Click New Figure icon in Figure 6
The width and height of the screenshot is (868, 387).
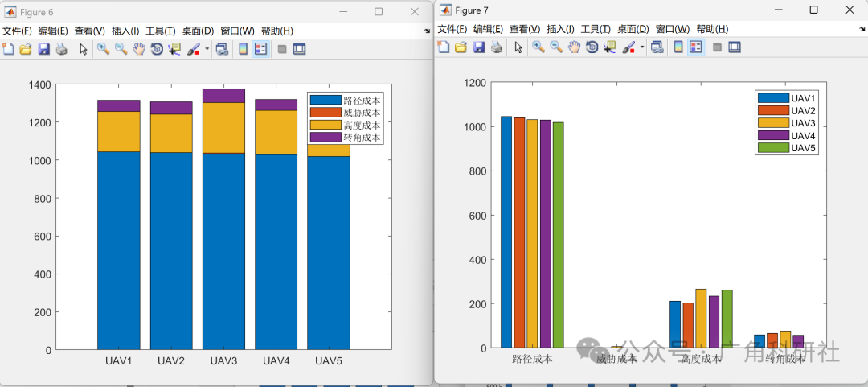pos(8,49)
